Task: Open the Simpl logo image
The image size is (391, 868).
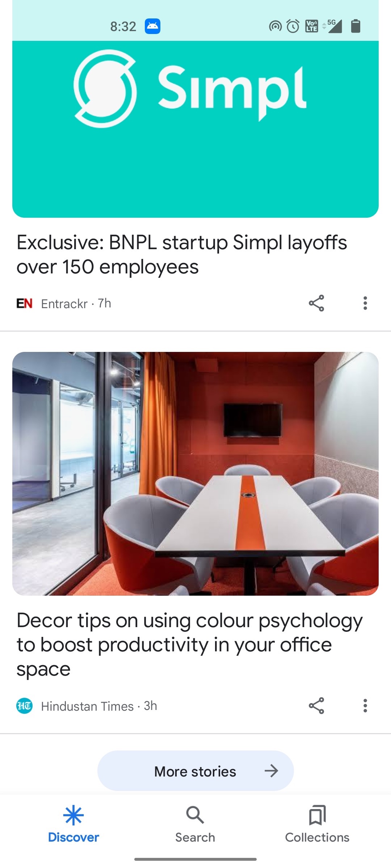Action: (x=195, y=129)
